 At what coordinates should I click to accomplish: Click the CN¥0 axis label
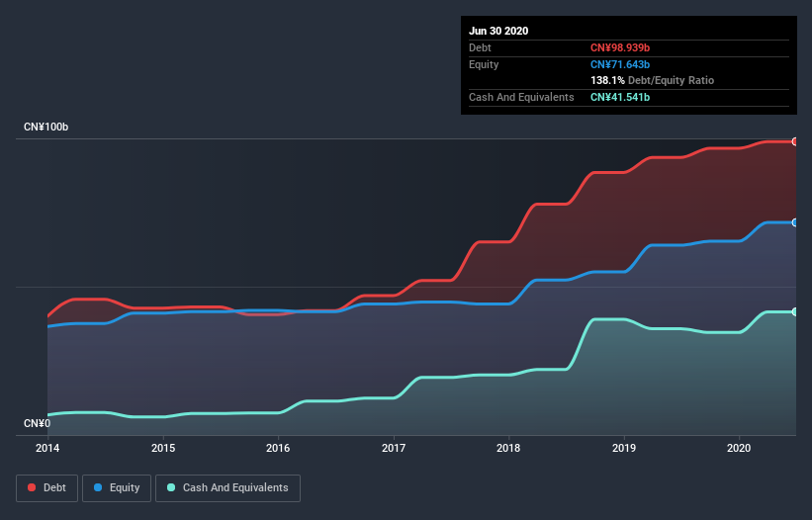[38, 423]
